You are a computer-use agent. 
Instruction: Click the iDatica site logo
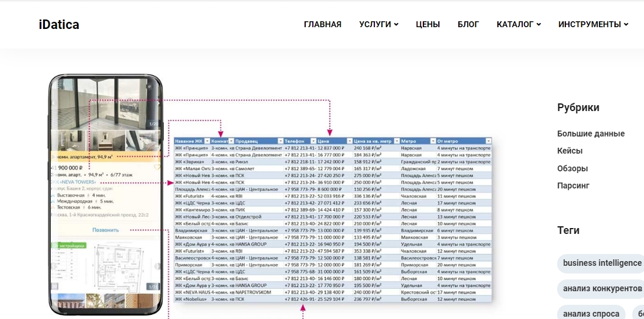point(59,24)
